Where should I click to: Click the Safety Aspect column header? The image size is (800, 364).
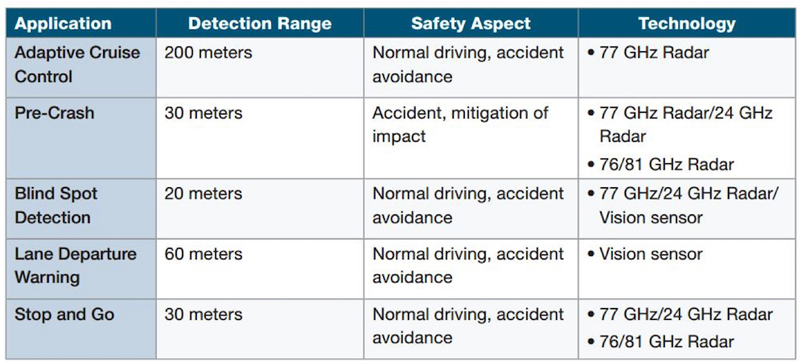click(x=470, y=23)
